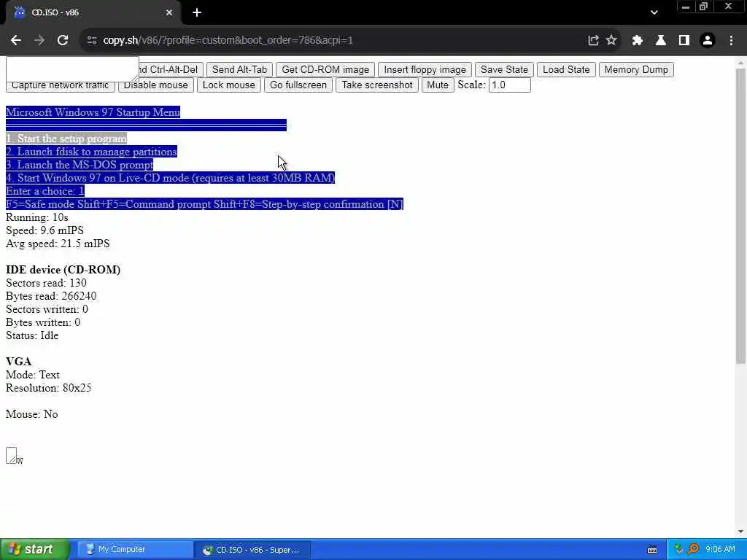747x560 pixels.
Task: Open Chrome profile avatar
Action: tap(708, 41)
